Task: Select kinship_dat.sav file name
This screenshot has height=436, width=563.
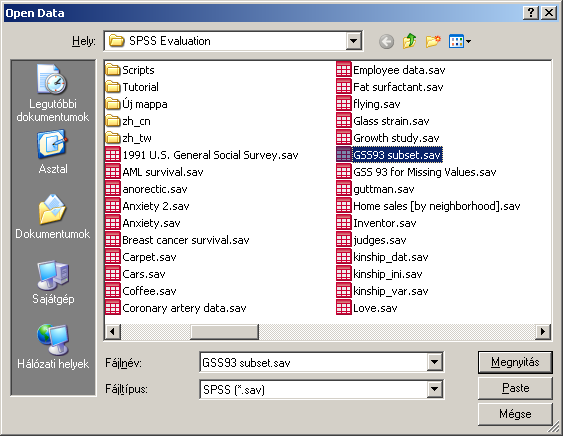Action: (x=391, y=257)
